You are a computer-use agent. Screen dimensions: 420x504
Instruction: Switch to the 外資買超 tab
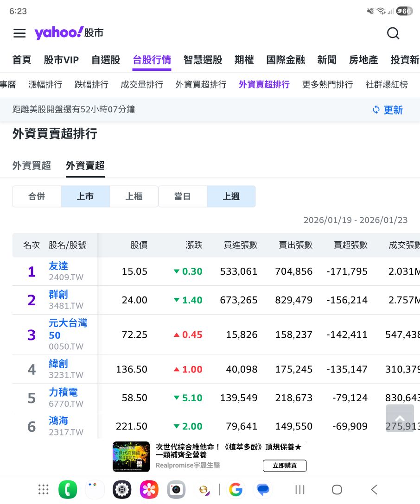point(31,165)
